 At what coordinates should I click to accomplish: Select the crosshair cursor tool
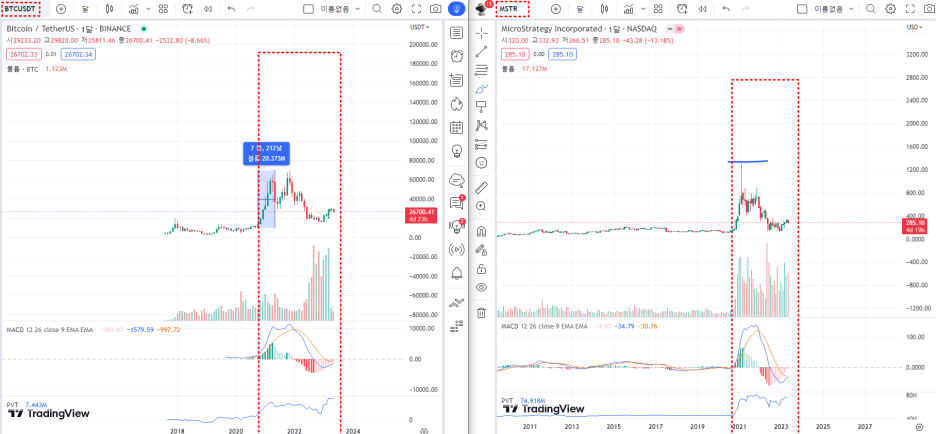481,33
